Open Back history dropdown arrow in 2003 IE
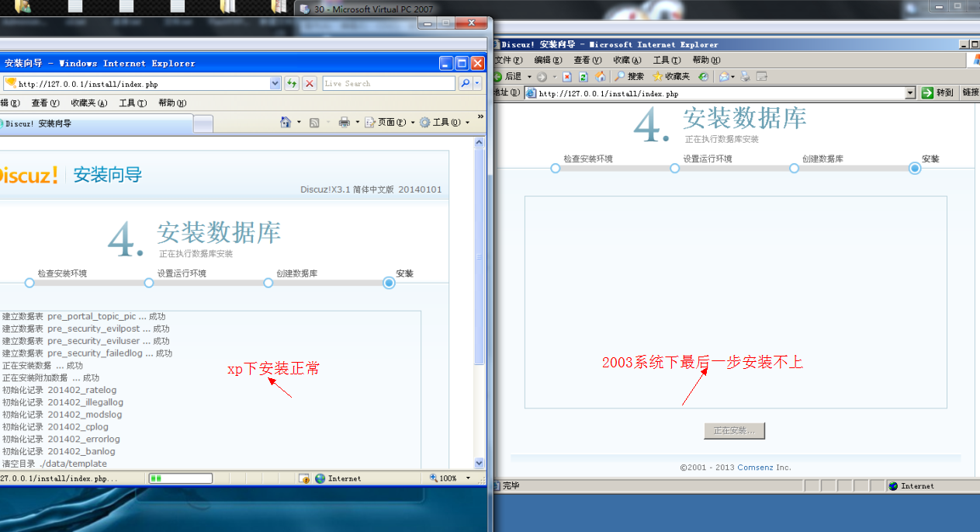The height and width of the screenshot is (532, 980). pyautogui.click(x=529, y=77)
